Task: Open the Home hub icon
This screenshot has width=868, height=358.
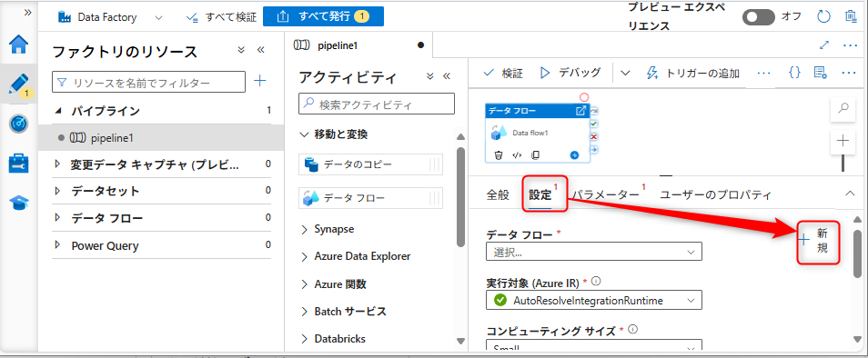Action: (19, 45)
